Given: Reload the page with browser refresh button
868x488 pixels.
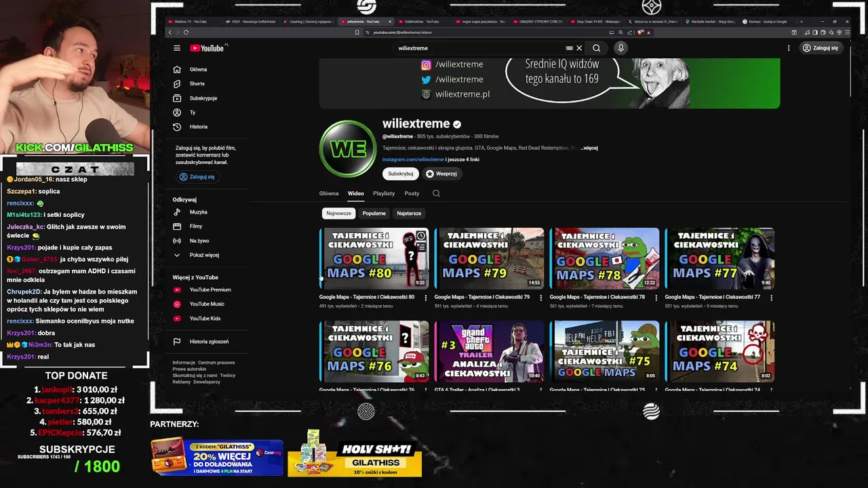Looking at the screenshot, I should 186,32.
